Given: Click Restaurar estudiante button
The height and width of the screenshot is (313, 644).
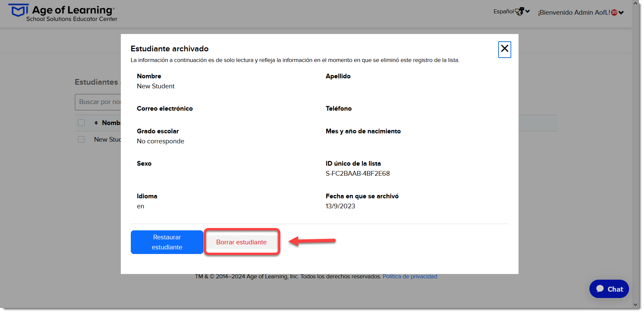Looking at the screenshot, I should click(167, 242).
